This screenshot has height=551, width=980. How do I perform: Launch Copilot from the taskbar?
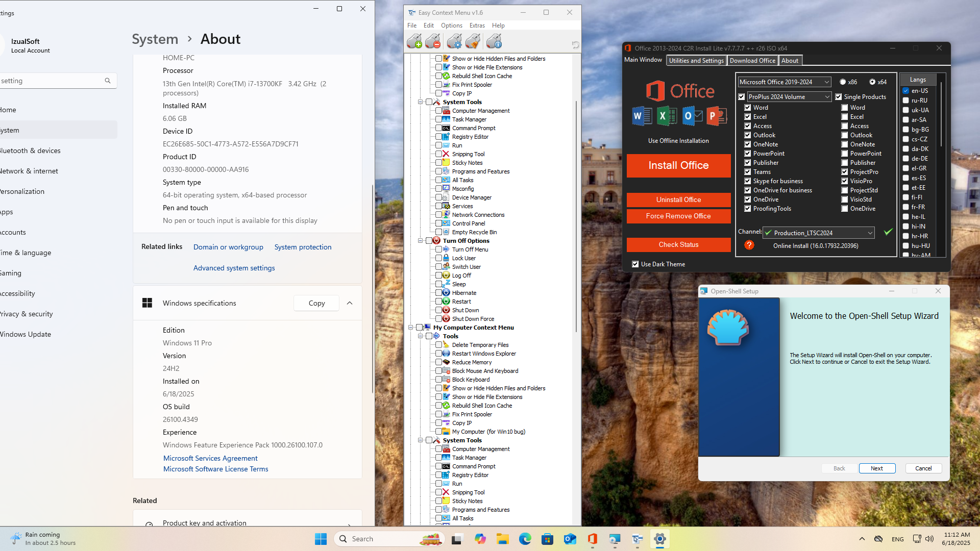point(480,539)
